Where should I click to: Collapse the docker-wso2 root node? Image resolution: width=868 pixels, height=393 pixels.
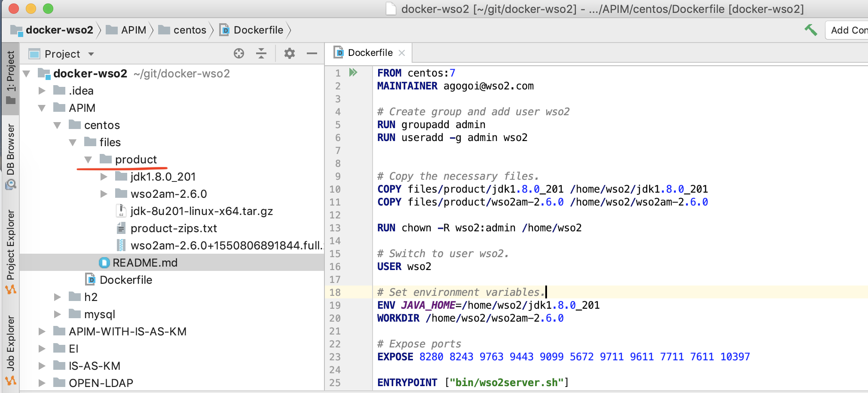point(26,74)
